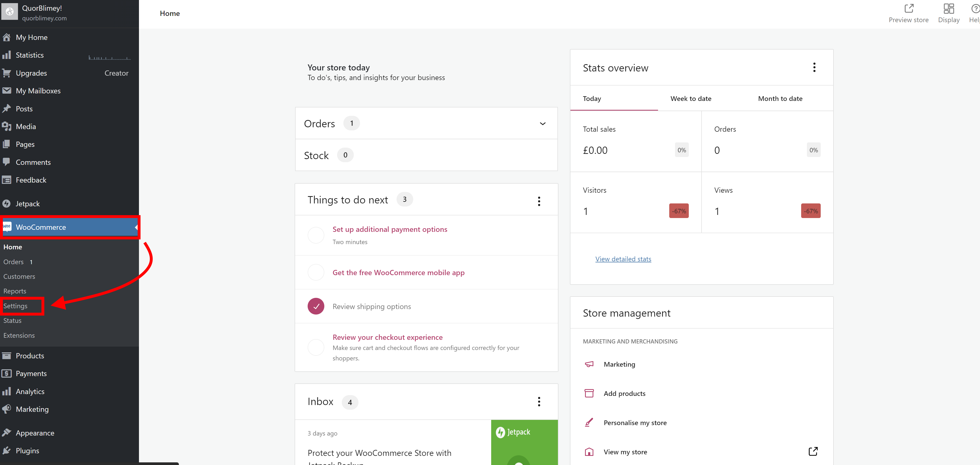Open Things to do next options menu
The width and height of the screenshot is (980, 465).
[x=539, y=201]
